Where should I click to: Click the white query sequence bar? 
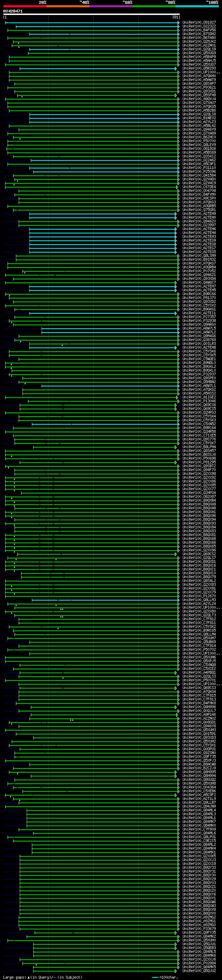tap(92, 15)
